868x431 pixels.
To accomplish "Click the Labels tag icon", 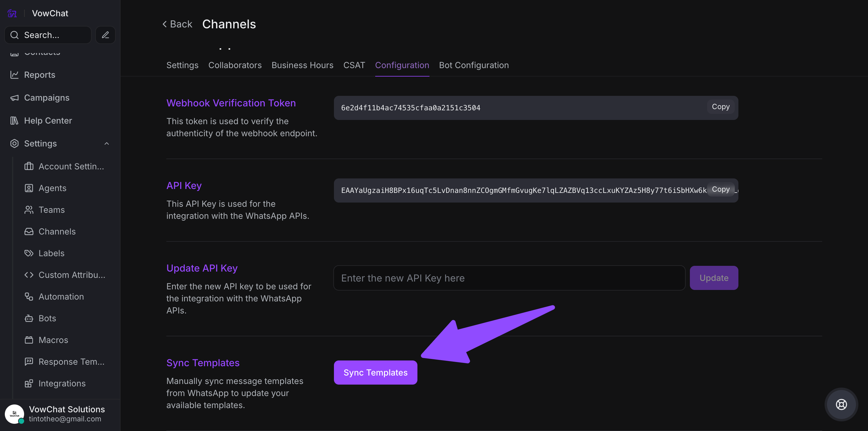I will 29,253.
